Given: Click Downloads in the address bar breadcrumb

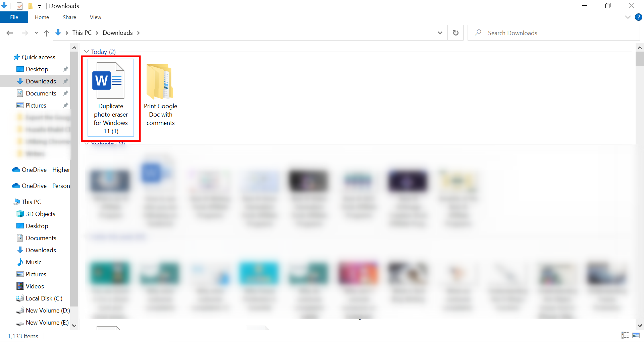Looking at the screenshot, I should pyautogui.click(x=118, y=33).
